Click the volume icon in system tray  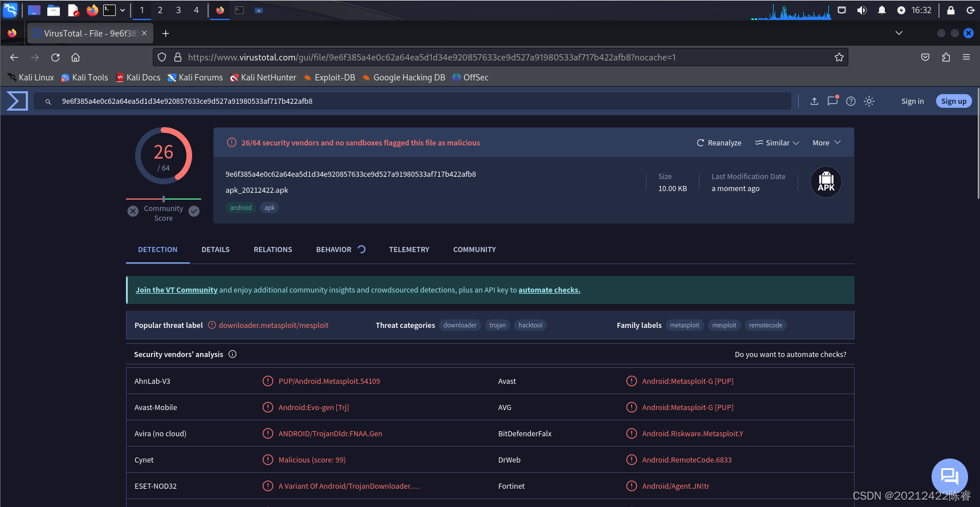pos(861,10)
